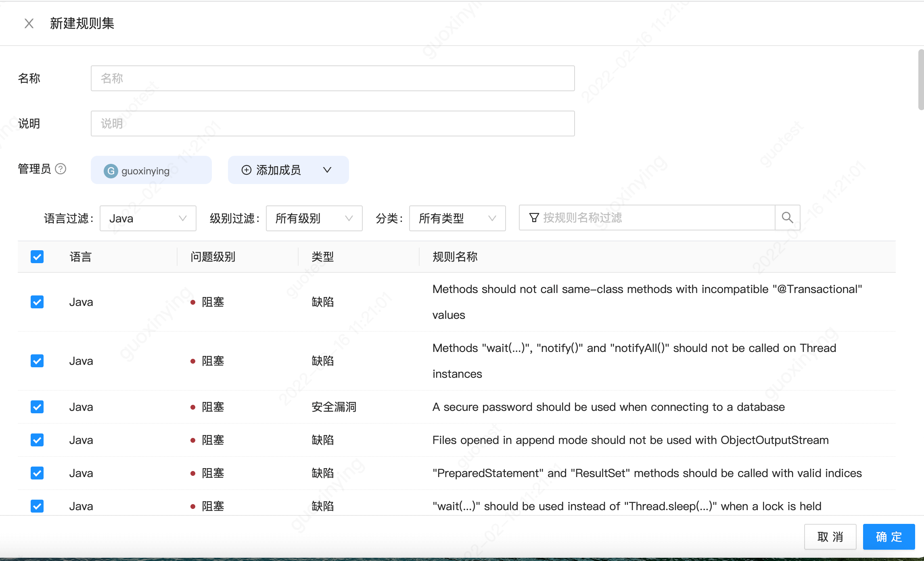
Task: Click the 规则名称 column header
Action: tap(455, 257)
